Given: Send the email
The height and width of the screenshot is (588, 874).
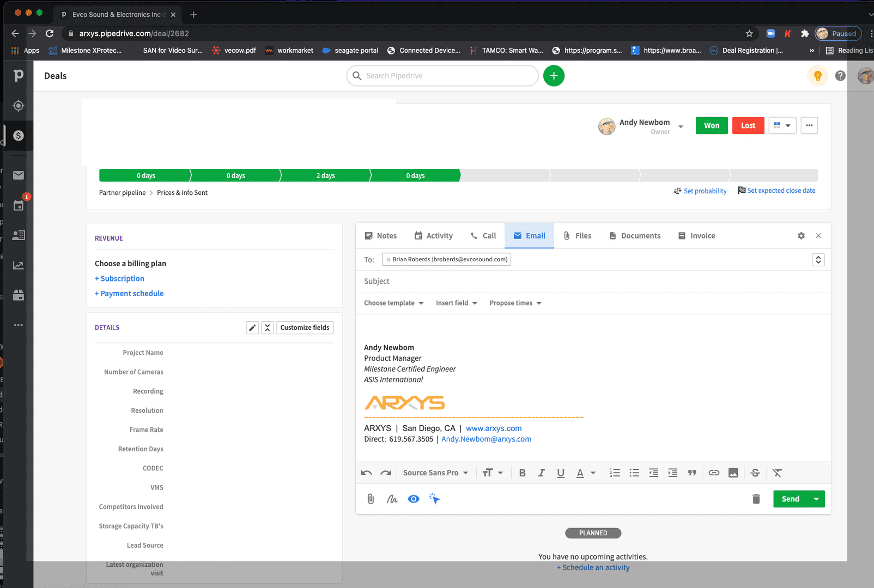Looking at the screenshot, I should coord(791,499).
